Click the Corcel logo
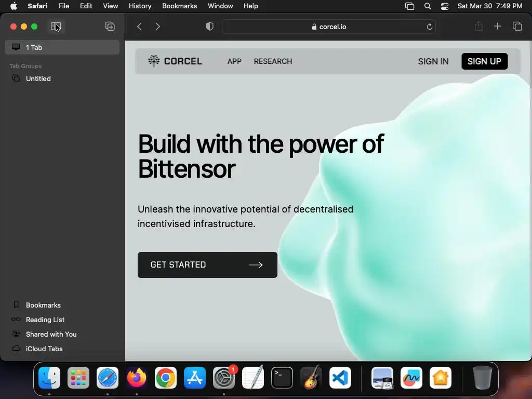Screen dimensions: 532x399 click(x=175, y=61)
